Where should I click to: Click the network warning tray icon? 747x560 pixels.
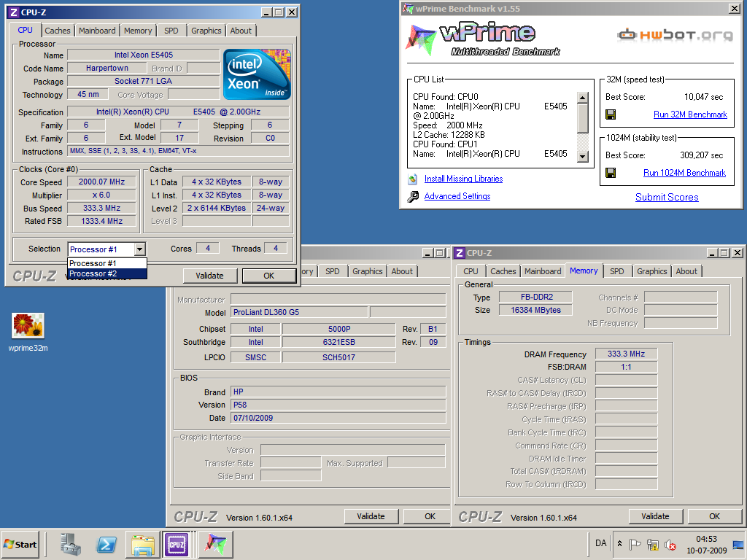pyautogui.click(x=653, y=544)
